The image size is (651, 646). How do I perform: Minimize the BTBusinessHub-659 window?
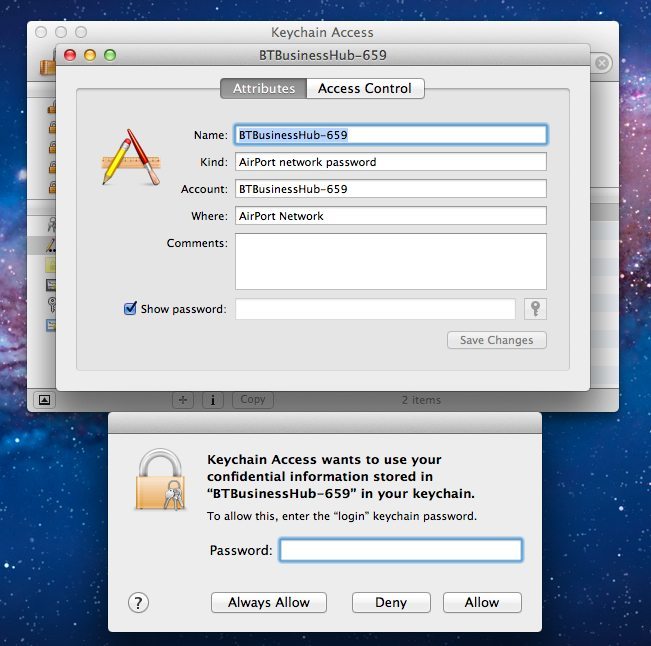tap(90, 55)
